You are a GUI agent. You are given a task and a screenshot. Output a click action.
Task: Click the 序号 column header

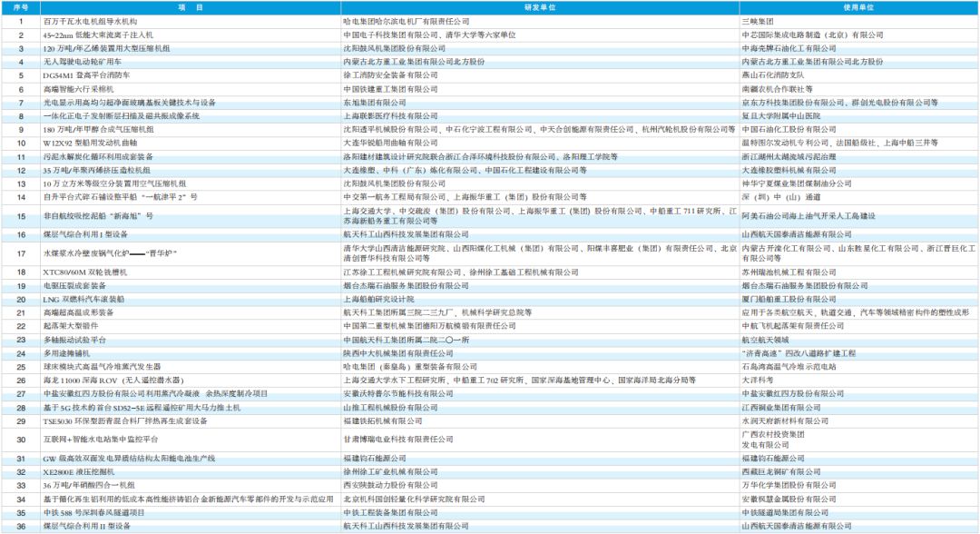coord(20,6)
